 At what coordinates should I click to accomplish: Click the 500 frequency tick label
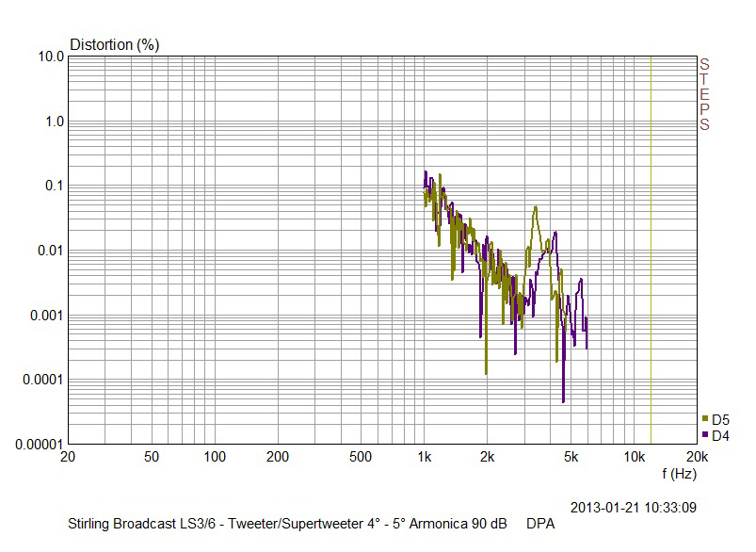[x=361, y=457]
